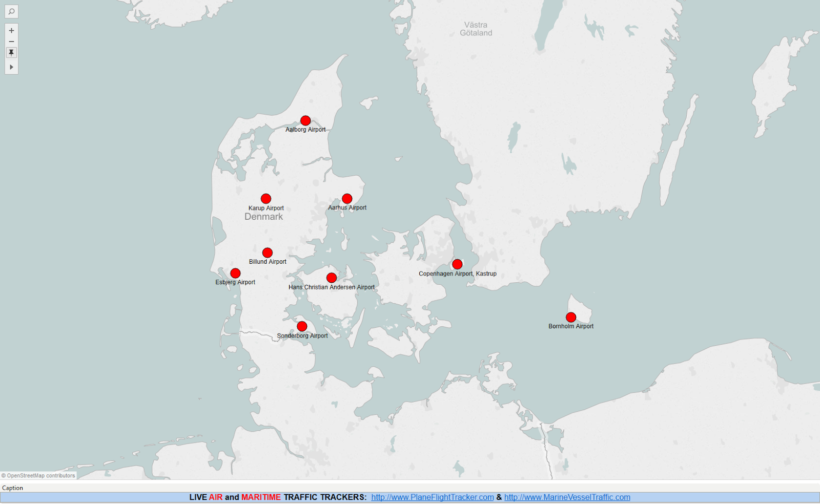Click the OpenStreetMap contributors attribution
The height and width of the screenshot is (504, 820).
(37, 475)
